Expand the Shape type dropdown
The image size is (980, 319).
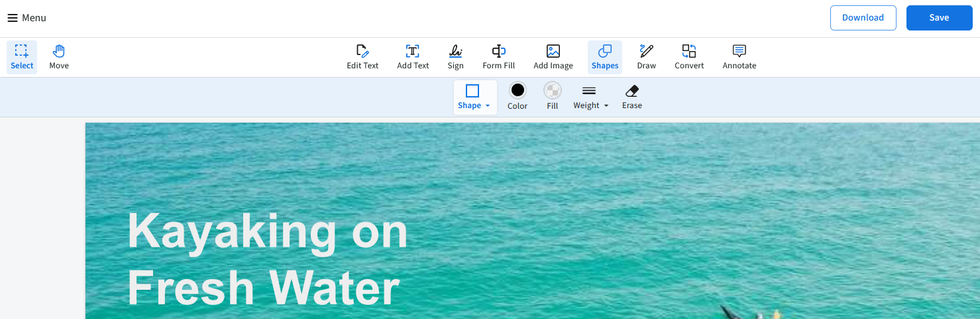coord(475,97)
